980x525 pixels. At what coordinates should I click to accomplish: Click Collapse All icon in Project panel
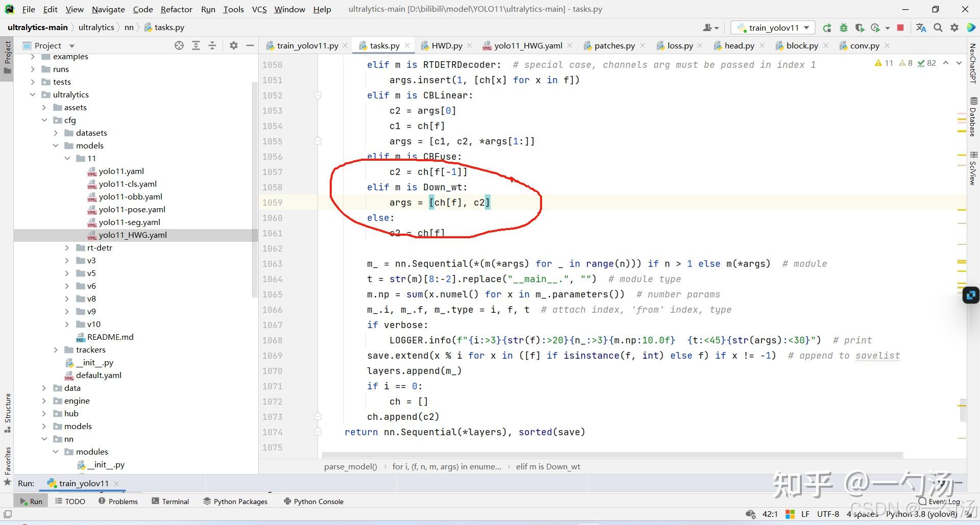[x=212, y=45]
